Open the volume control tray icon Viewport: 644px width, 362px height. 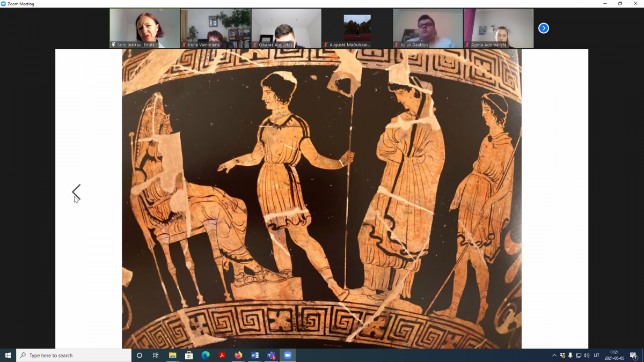click(586, 355)
